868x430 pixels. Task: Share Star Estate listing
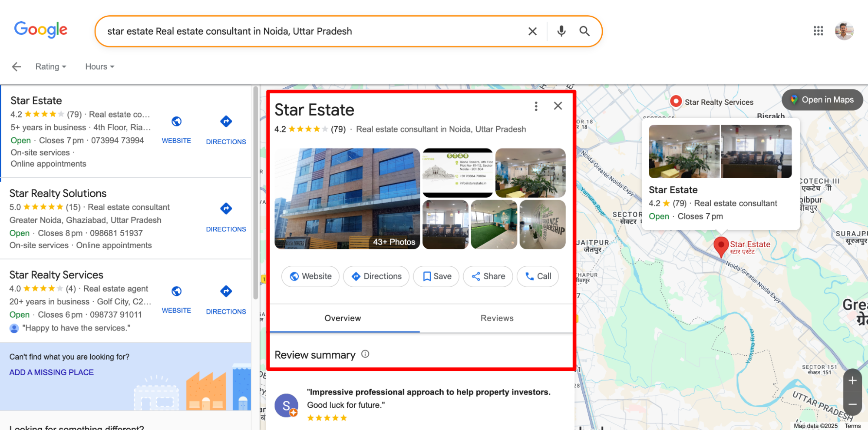pyautogui.click(x=487, y=276)
